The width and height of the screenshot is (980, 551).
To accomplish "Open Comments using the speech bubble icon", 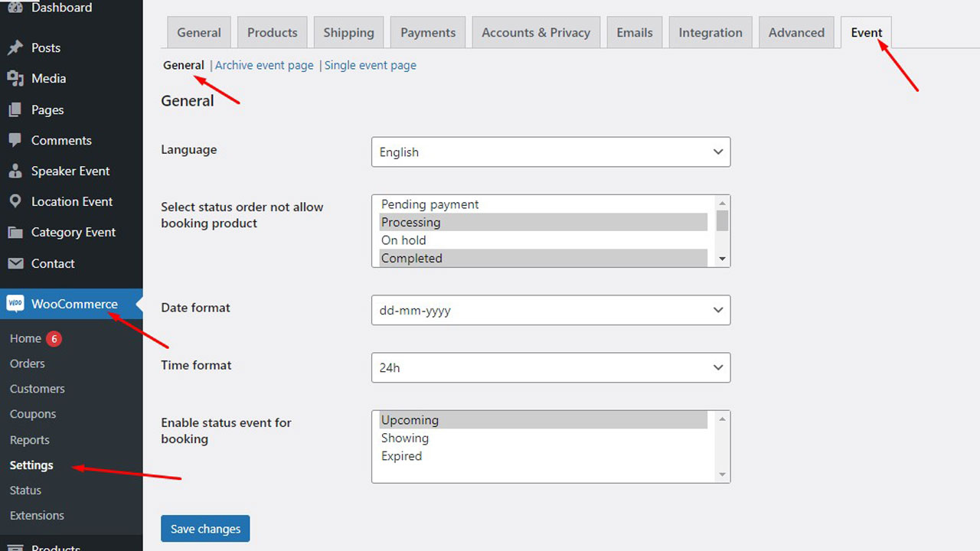I will 15,140.
